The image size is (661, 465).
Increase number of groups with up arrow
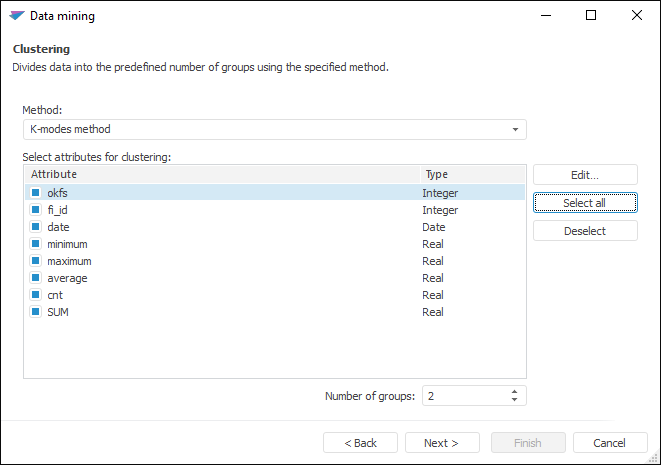click(515, 391)
